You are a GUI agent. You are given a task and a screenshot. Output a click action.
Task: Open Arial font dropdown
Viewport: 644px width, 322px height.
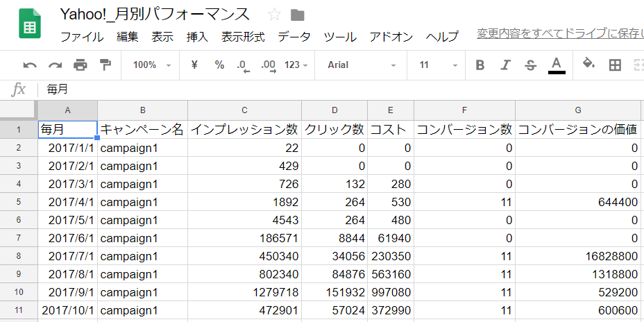[362, 65]
